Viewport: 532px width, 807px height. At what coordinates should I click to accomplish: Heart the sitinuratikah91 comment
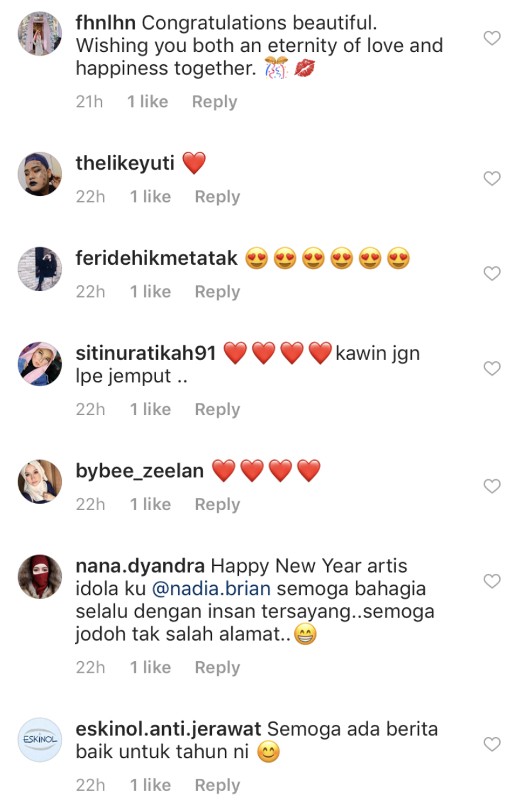tap(492, 369)
